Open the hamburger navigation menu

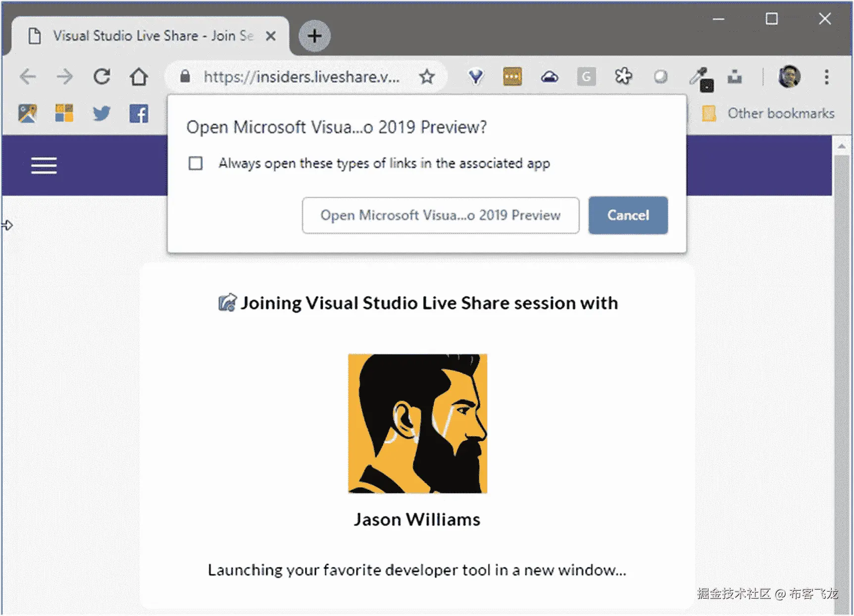pyautogui.click(x=44, y=165)
